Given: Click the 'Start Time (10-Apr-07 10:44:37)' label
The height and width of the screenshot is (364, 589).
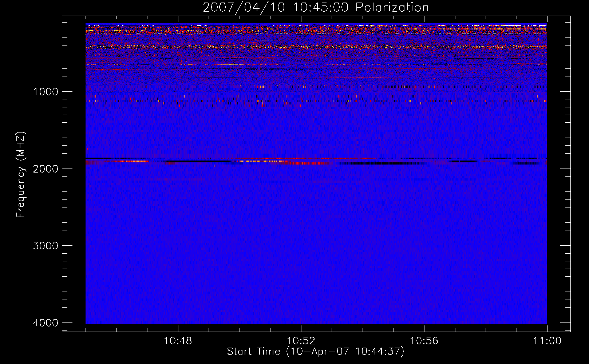Looking at the screenshot, I should coord(316,352).
